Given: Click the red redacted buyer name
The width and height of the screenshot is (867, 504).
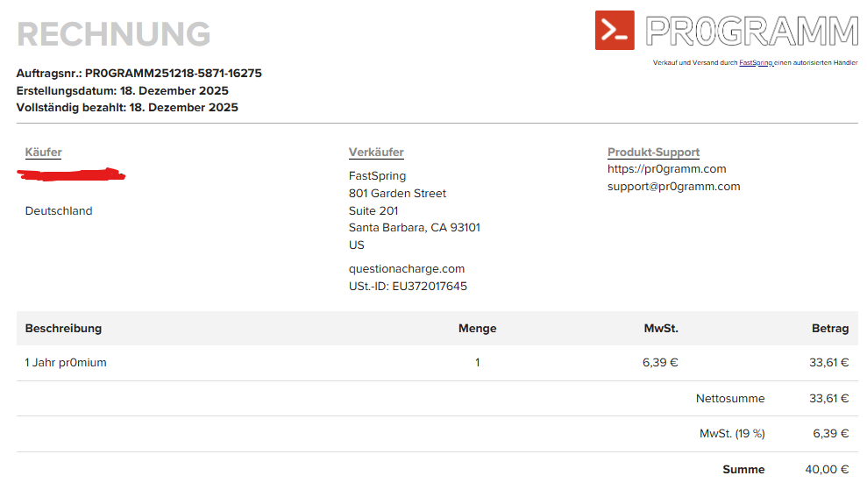Looking at the screenshot, I should 72,175.
